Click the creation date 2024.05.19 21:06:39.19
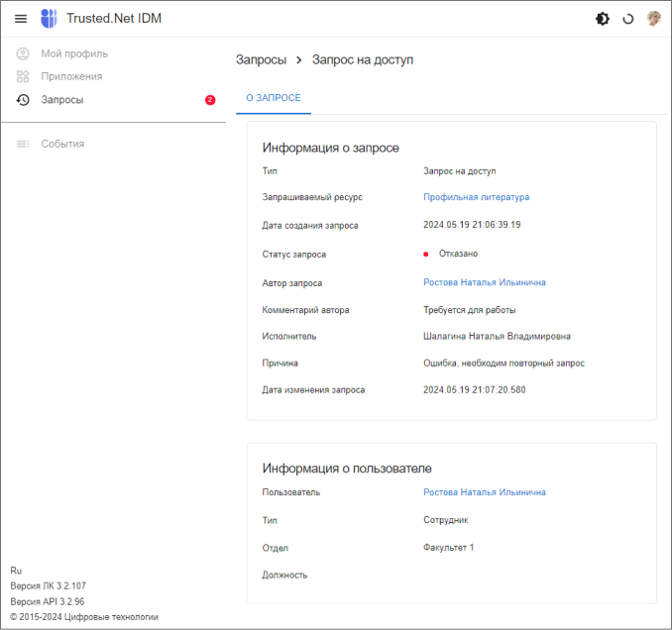The image size is (672, 630). pos(472,225)
